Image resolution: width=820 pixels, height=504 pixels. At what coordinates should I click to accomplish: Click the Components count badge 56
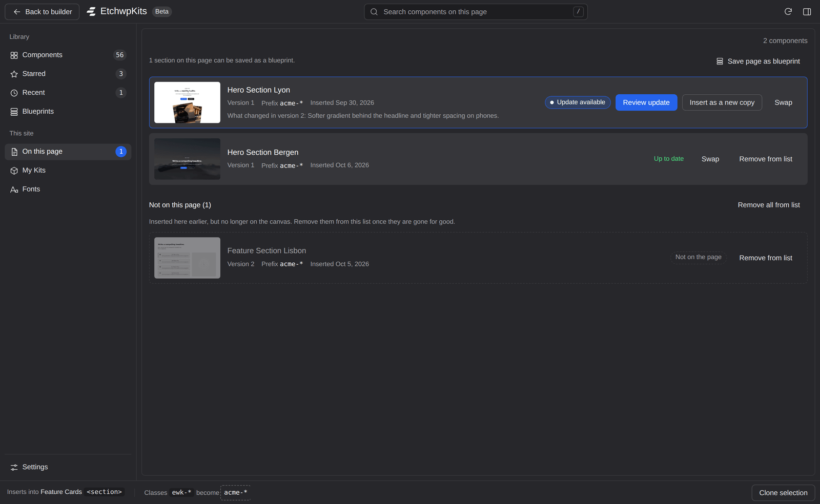119,55
